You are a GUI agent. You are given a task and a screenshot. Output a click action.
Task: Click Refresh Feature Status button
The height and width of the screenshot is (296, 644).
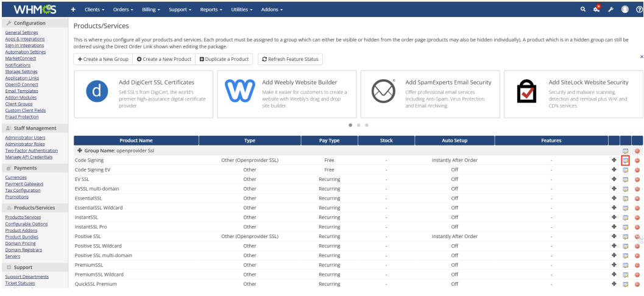[291, 59]
